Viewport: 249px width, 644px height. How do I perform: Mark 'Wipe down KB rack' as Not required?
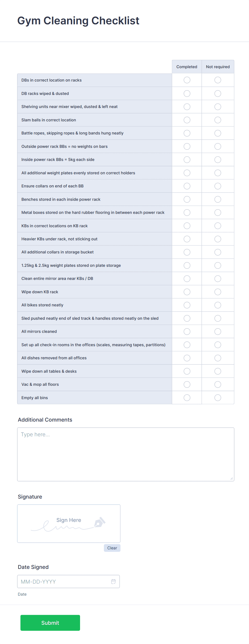click(x=218, y=292)
